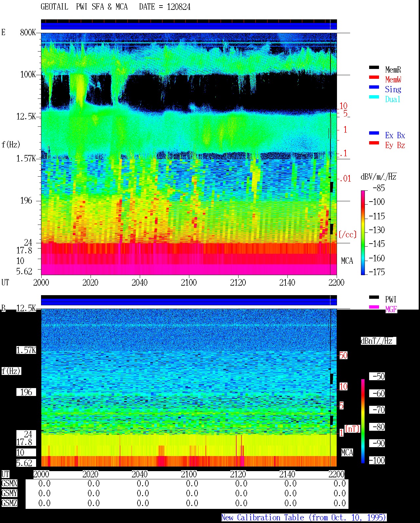Image resolution: width=420 pixels, height=523 pixels.
Task: Click the blue Sing legend swatch
Action: point(374,87)
